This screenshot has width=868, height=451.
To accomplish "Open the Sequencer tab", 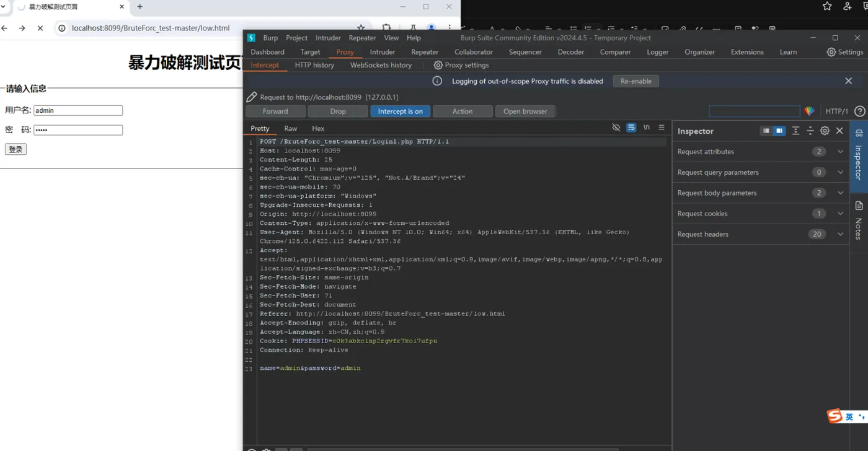I will point(525,52).
